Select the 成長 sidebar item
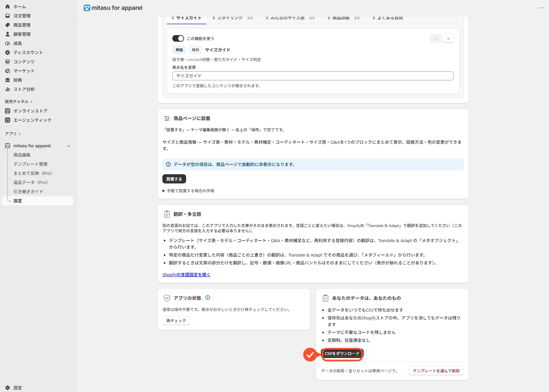 click(x=18, y=43)
